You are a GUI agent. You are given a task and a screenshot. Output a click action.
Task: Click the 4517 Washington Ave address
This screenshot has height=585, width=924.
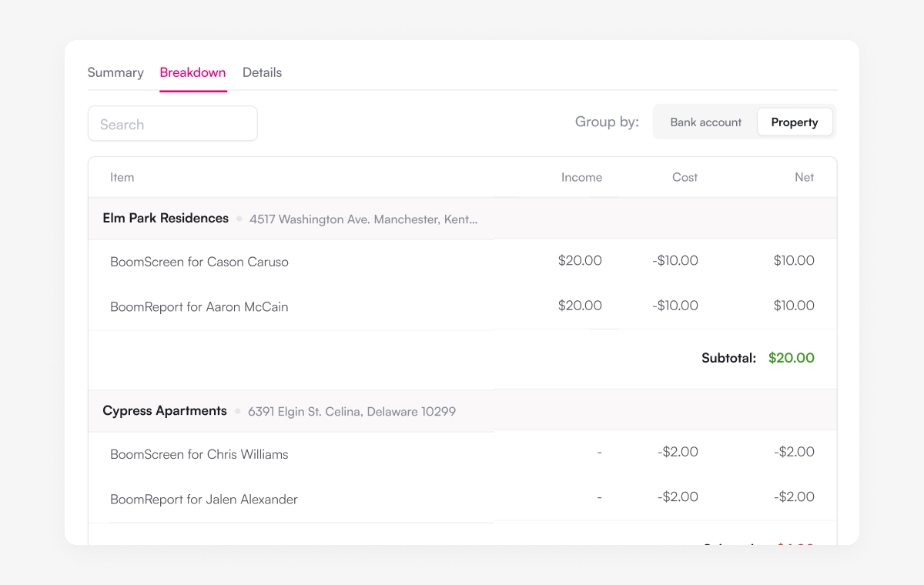[x=363, y=219]
